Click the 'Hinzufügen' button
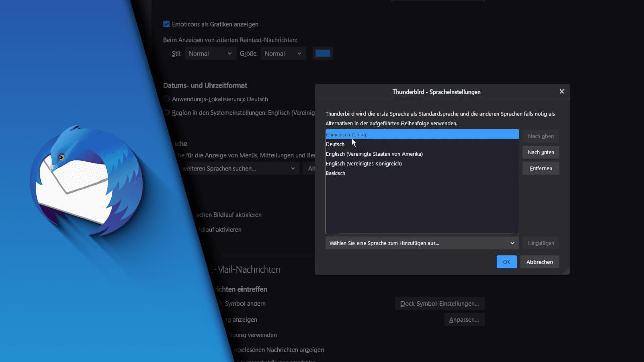644x362 pixels. point(541,243)
